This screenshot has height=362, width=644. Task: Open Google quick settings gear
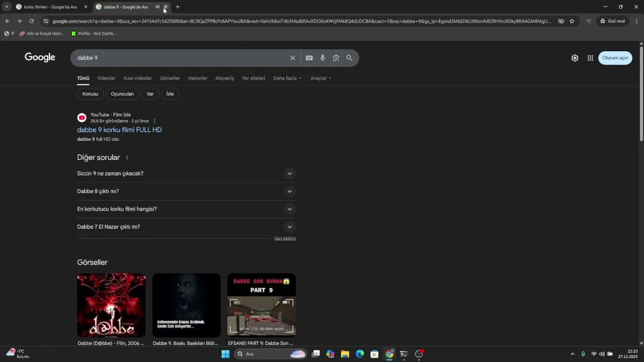tap(575, 58)
